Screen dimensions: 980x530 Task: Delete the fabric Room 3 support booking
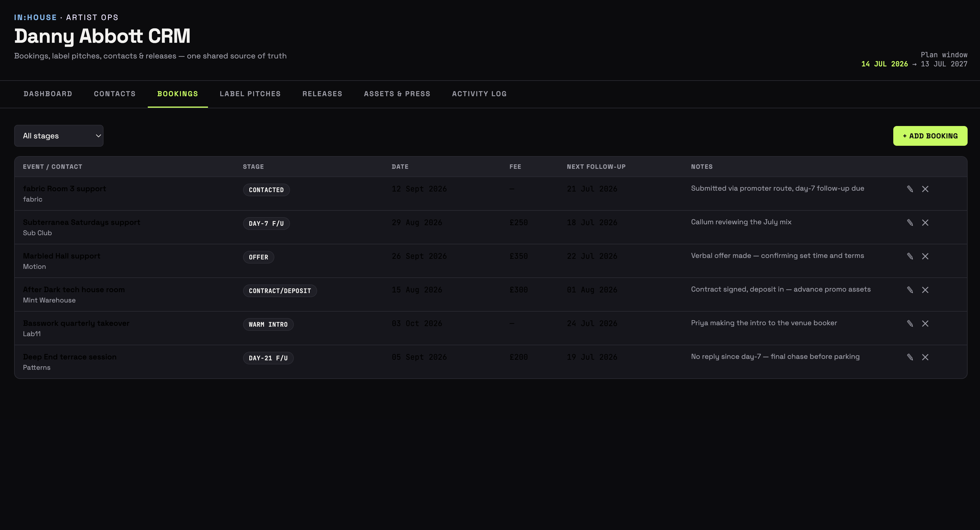click(x=925, y=189)
